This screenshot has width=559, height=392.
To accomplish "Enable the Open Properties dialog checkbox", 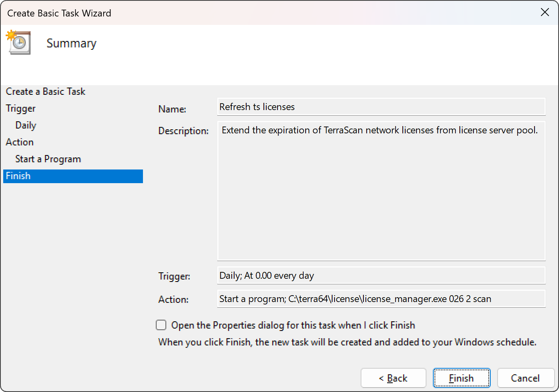I will point(161,325).
